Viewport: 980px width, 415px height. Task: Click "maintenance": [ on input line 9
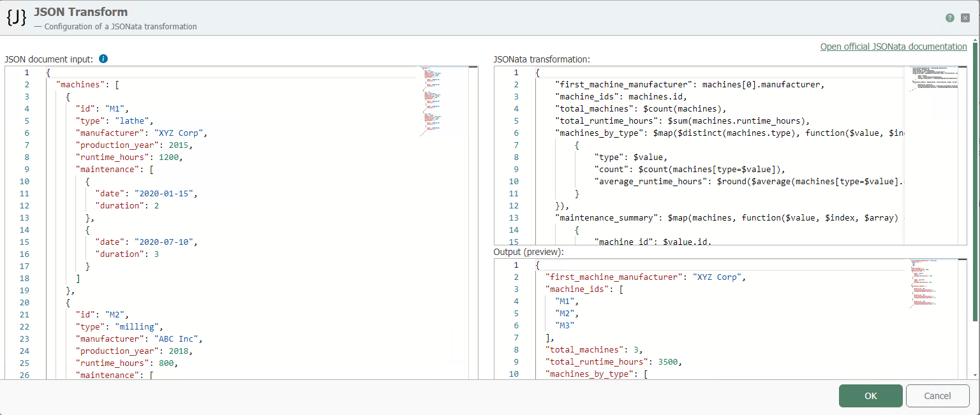115,170
